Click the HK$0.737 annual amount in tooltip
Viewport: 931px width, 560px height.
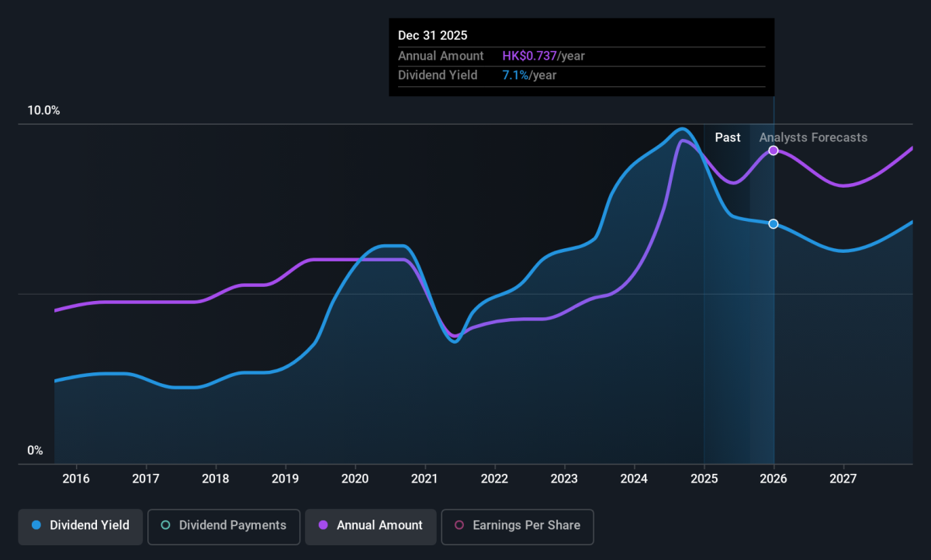[x=529, y=56]
